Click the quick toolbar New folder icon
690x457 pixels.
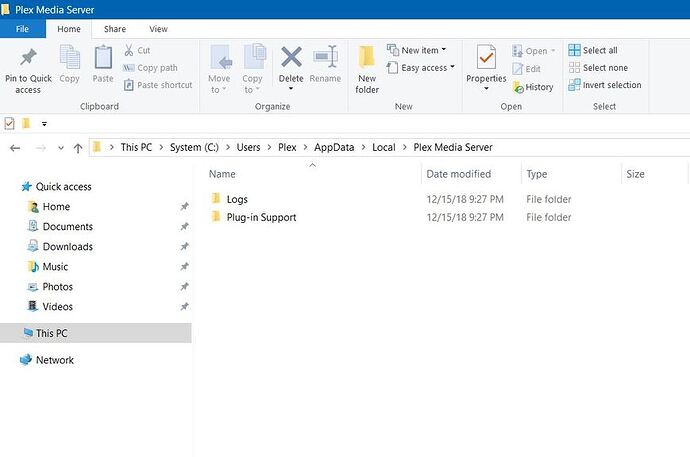(x=26, y=124)
